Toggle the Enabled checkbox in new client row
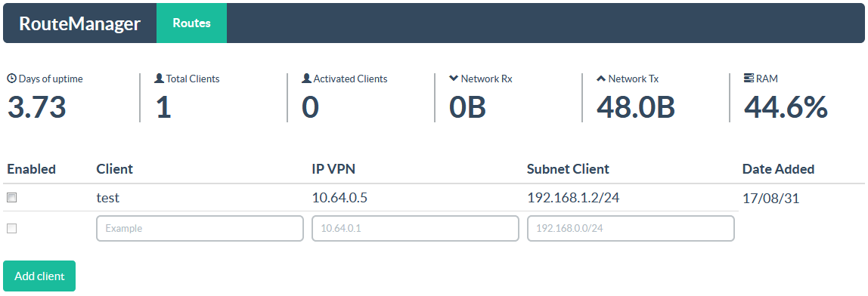 tap(11, 228)
